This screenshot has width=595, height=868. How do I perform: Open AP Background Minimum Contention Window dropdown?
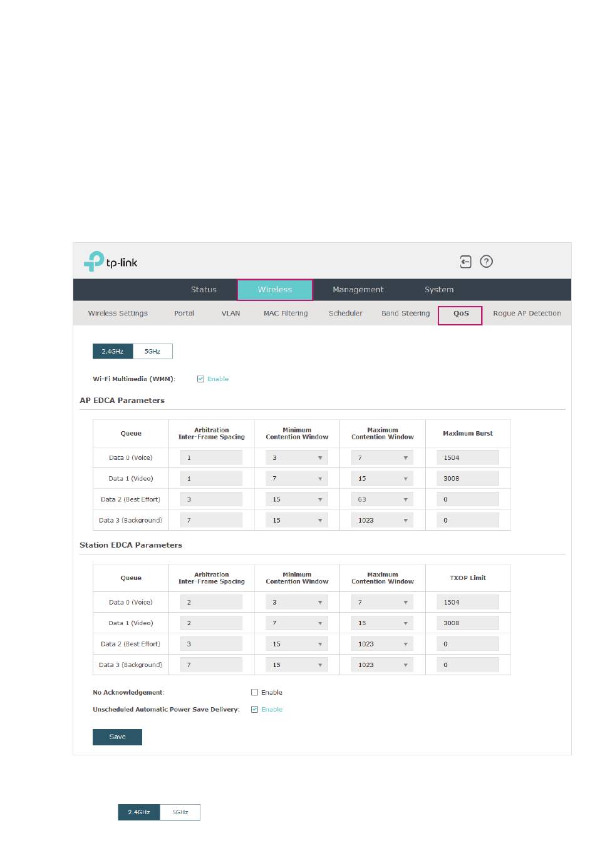(x=297, y=520)
